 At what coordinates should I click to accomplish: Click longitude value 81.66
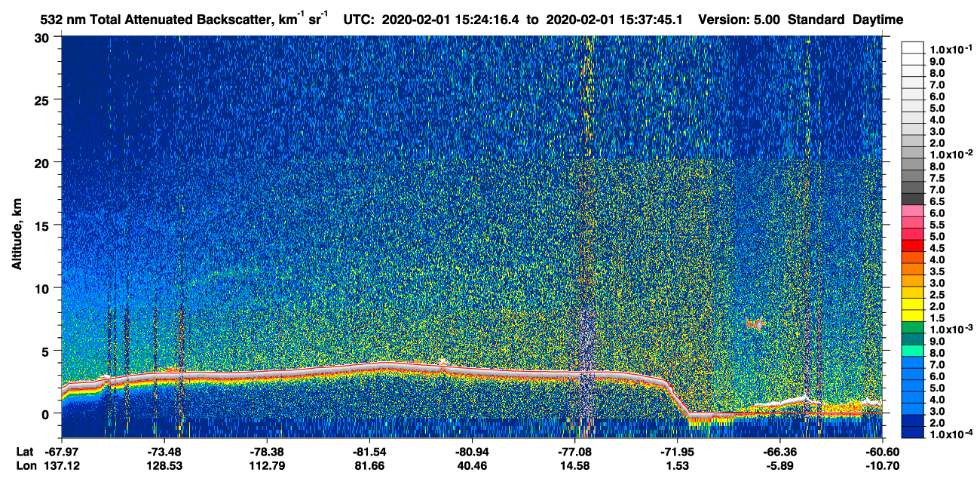pos(369,466)
